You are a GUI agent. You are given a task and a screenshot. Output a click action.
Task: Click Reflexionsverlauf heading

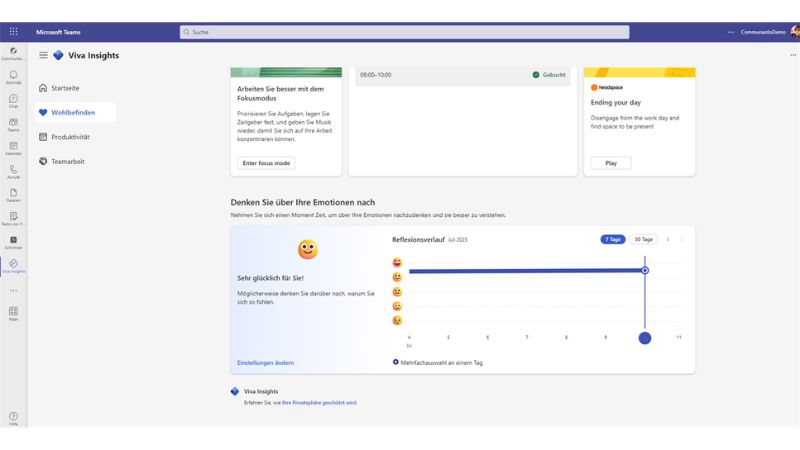coord(418,239)
